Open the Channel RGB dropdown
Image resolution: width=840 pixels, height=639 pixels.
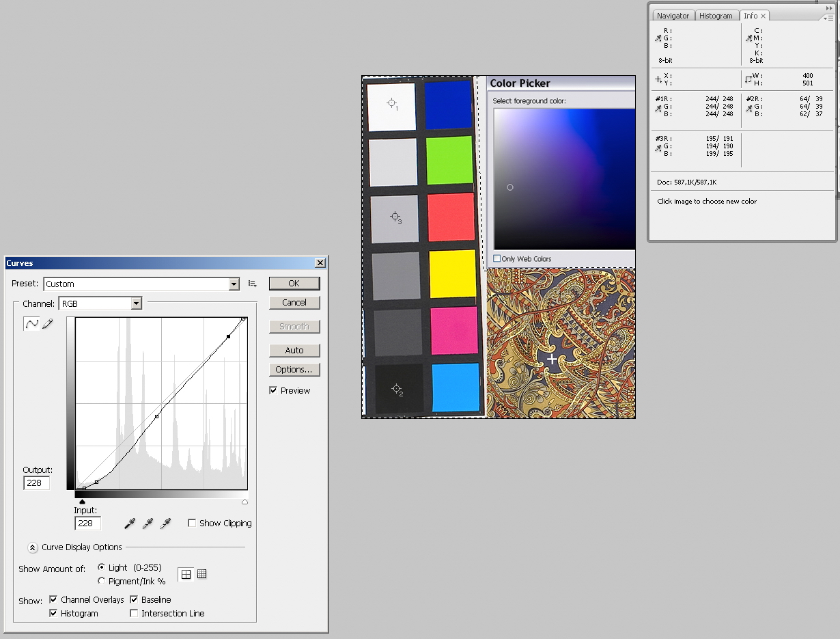coord(137,303)
